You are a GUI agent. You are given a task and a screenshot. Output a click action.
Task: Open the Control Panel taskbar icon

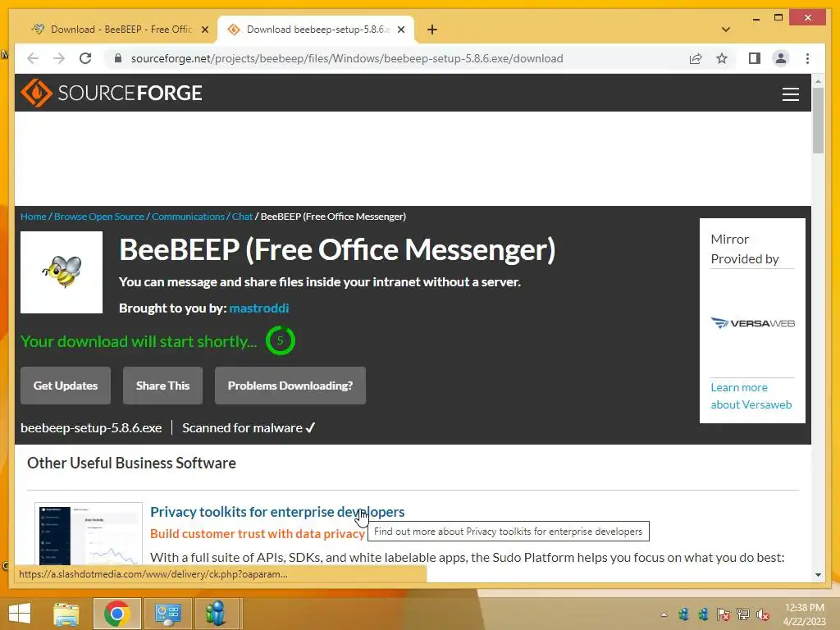click(167, 614)
